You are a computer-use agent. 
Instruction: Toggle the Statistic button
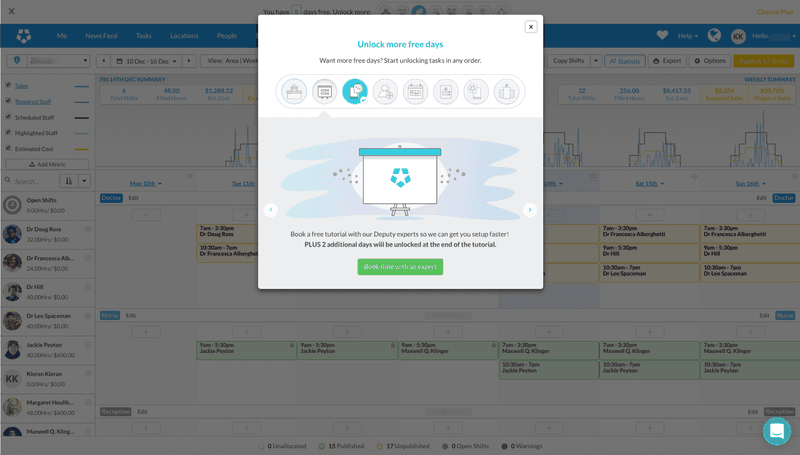[x=625, y=61]
